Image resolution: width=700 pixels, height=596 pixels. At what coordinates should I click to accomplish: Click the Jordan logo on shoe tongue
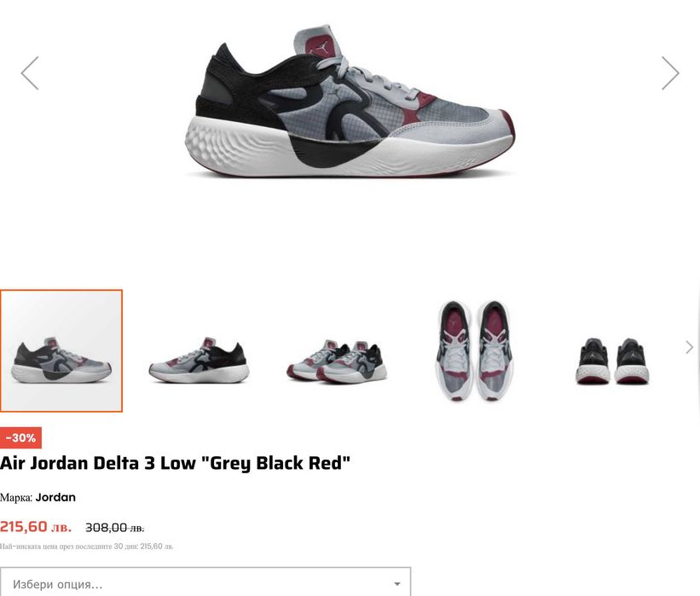click(323, 46)
